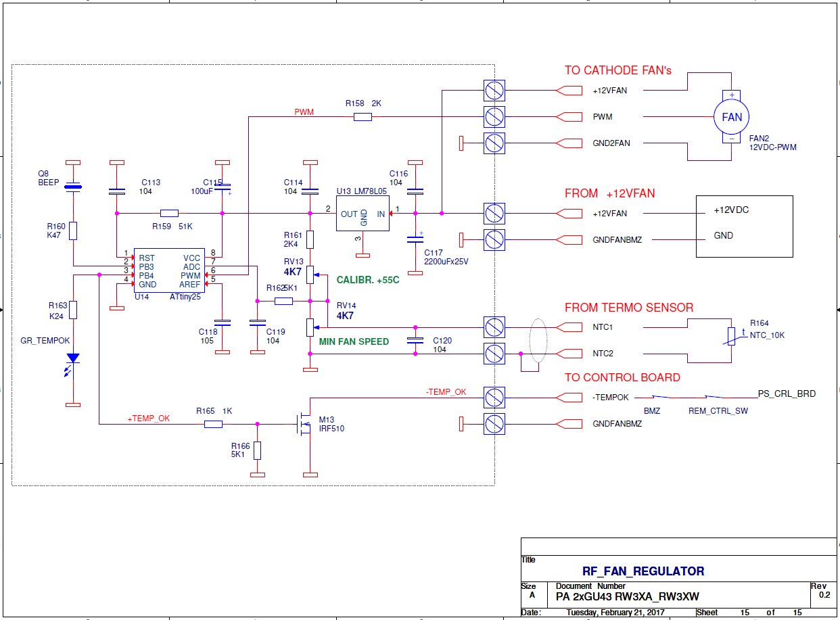Select the Q8 BEEP buzzer symbol
This screenshot has width=840, height=620.
tap(73, 188)
